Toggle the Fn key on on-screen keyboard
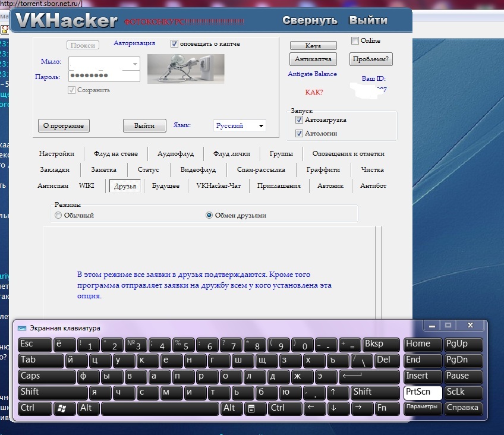The width and height of the screenshot is (504, 435). 388,408
